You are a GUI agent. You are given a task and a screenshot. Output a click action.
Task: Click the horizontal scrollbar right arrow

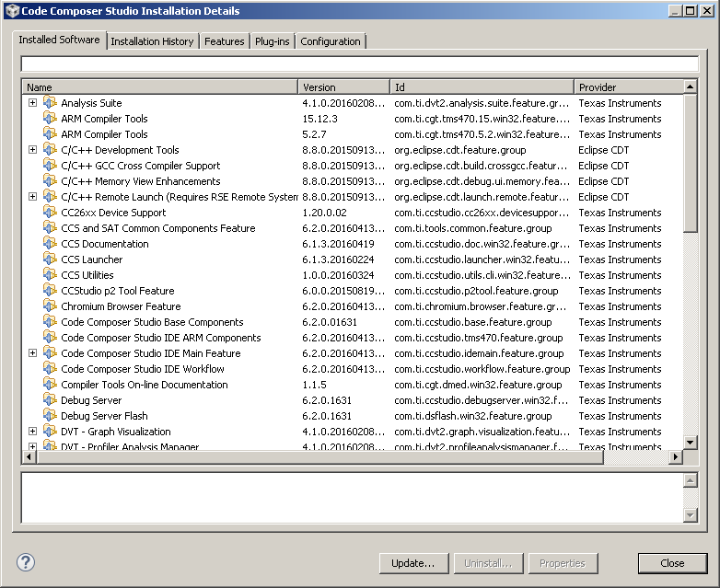tap(676, 456)
